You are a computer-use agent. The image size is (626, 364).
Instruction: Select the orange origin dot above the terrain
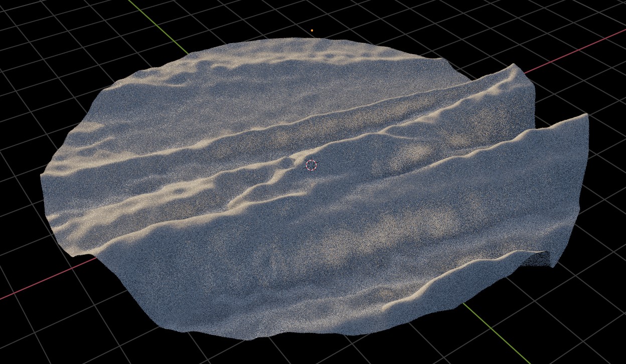tap(312, 31)
